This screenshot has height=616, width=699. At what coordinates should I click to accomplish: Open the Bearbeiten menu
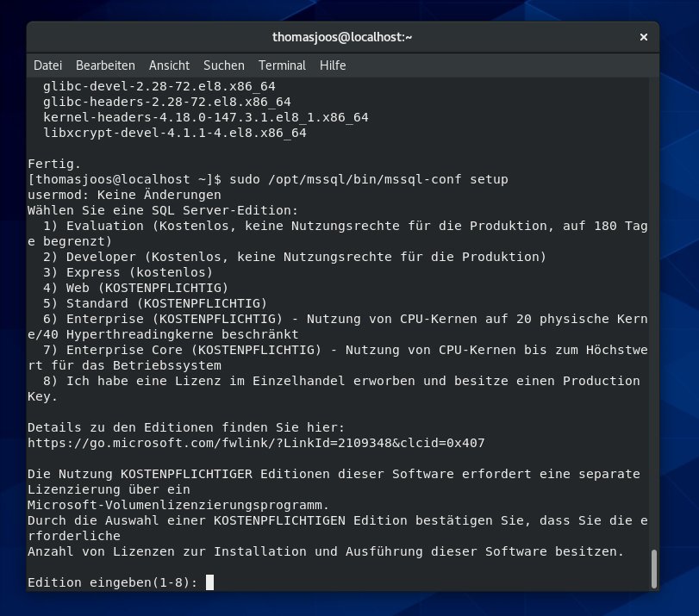105,65
